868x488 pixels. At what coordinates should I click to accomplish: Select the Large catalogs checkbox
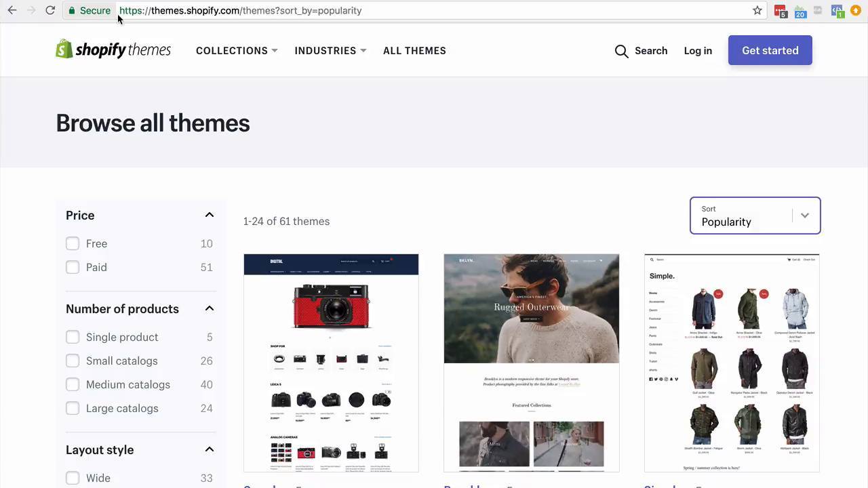click(x=73, y=408)
